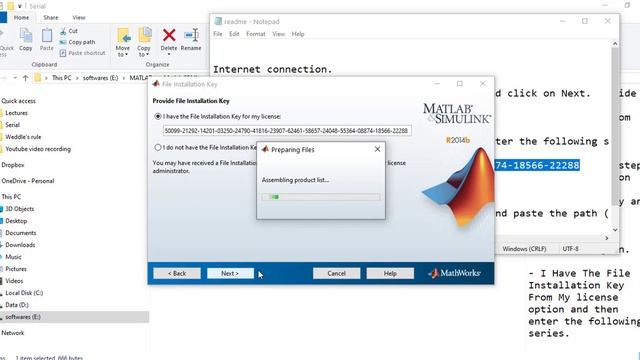Viewport: 640px width, 360px height.
Task: Click Notepad vertical scrollbar down arrow
Action: (615, 230)
